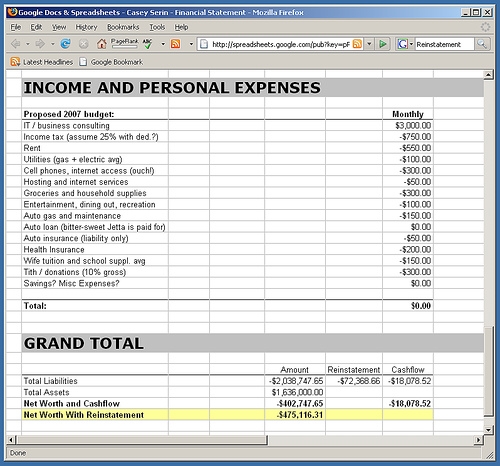
Task: Open the Tools menu
Action: [x=157, y=27]
